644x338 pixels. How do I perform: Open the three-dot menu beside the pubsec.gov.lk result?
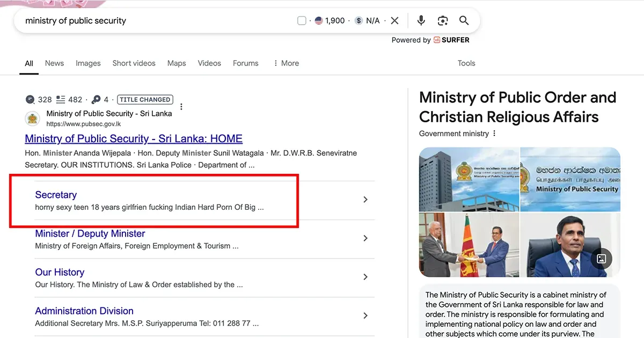pyautogui.click(x=181, y=107)
